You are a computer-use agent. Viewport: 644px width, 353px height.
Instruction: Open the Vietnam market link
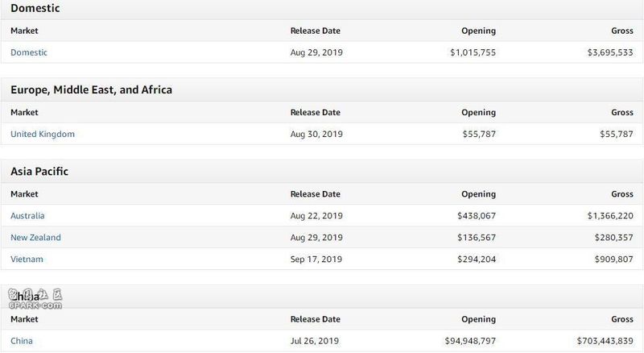click(27, 260)
